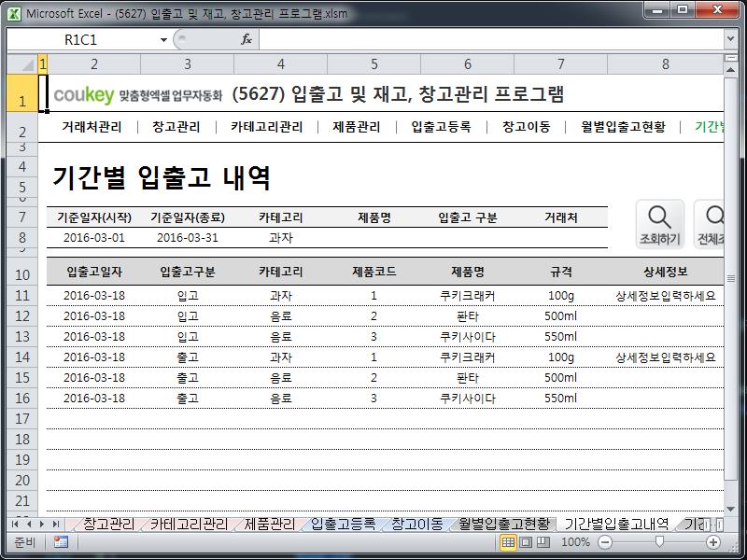Switch to 입출고등록 sheet tab
The image size is (747, 560).
click(343, 525)
